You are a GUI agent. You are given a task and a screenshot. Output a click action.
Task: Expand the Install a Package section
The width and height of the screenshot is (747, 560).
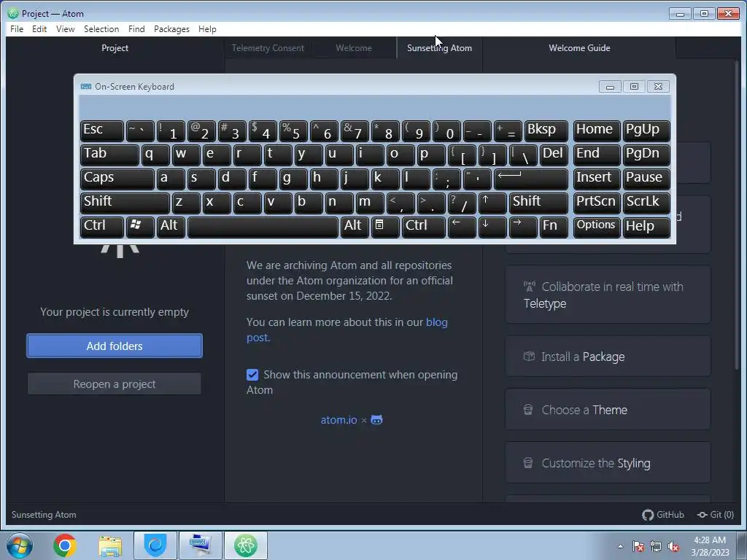[608, 357]
